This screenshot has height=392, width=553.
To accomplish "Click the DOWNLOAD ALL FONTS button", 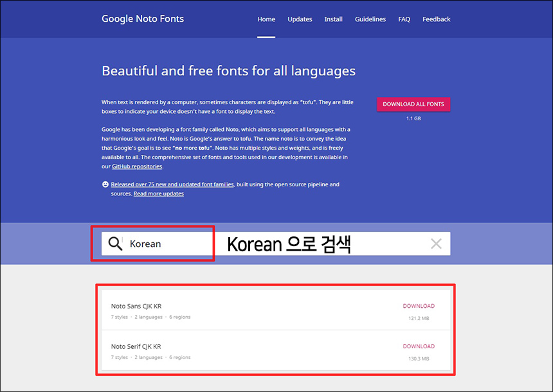I will pos(413,104).
